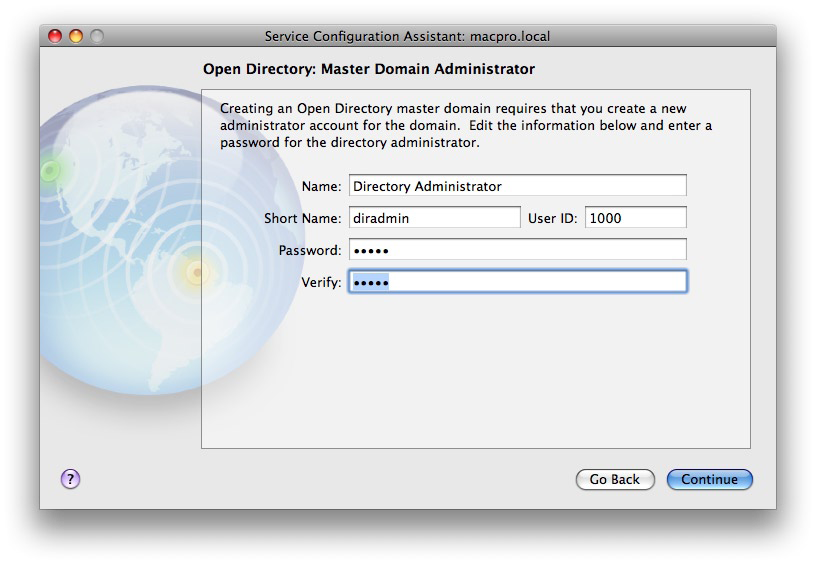
Task: Click the Name: label
Action: coord(321,186)
